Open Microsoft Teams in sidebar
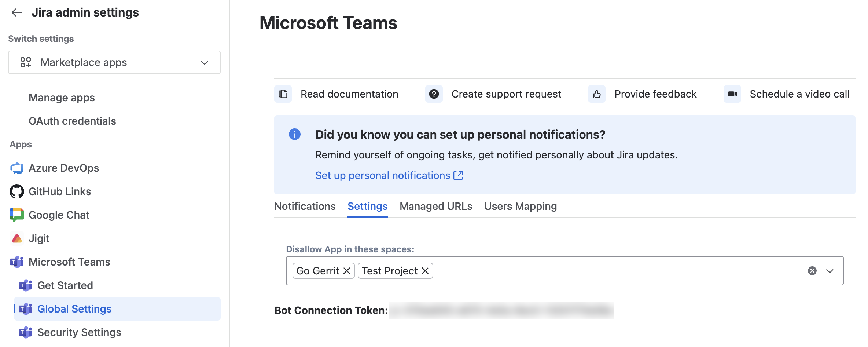Screen dimensions: 868x347 (69, 262)
